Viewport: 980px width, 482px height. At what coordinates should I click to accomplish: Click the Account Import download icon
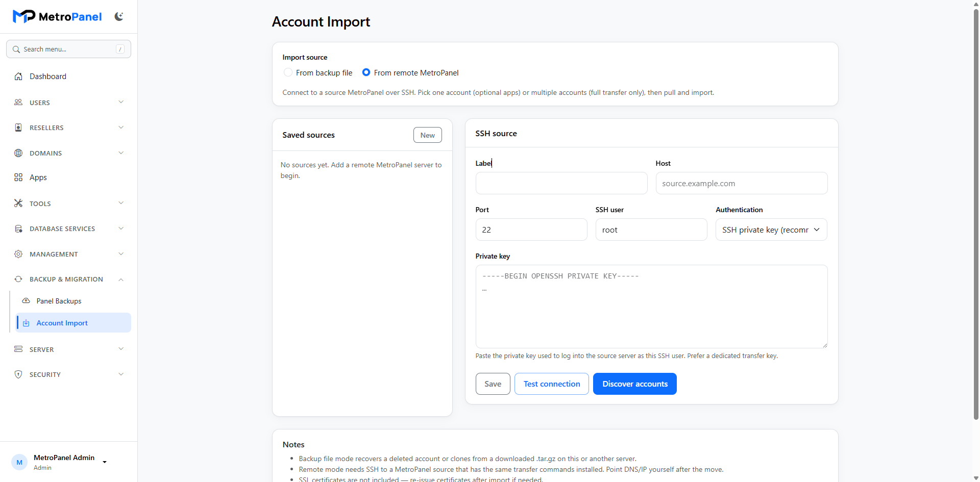point(26,323)
